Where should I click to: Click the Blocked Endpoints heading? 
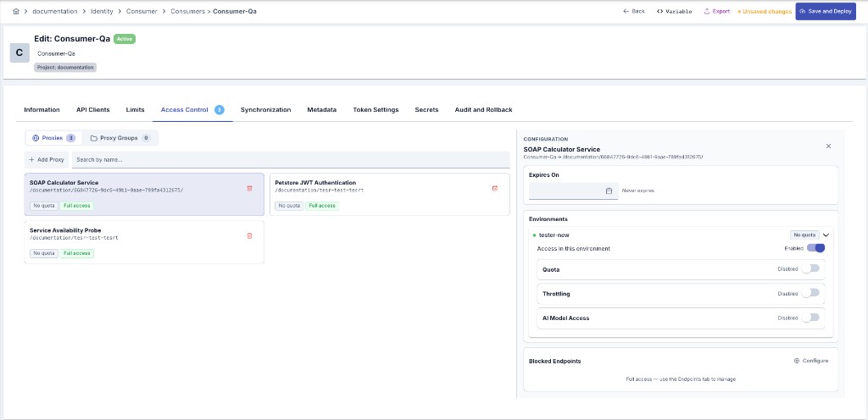coord(554,361)
